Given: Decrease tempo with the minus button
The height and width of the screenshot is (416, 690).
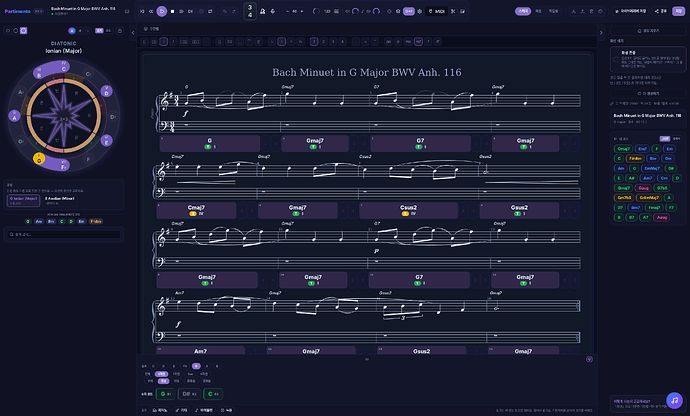Looking at the screenshot, I should 287,11.
